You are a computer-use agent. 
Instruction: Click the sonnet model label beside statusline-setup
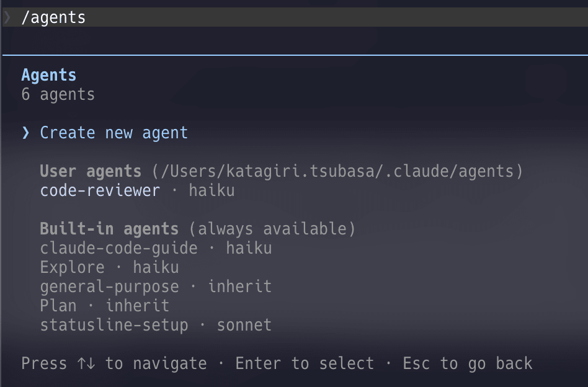[x=244, y=325]
